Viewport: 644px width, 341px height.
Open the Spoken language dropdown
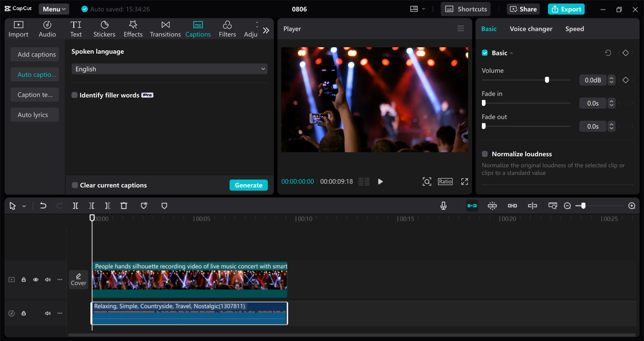(170, 69)
